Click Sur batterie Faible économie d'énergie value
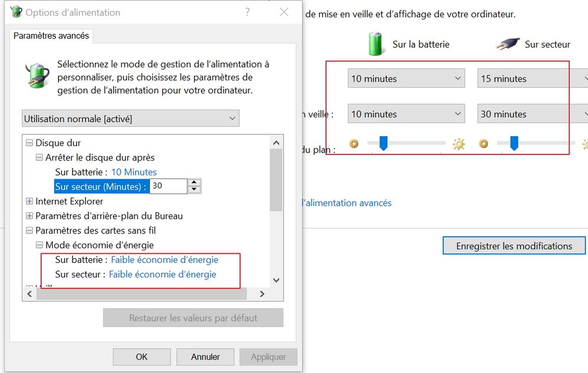The height and width of the screenshot is (373, 588). [x=164, y=260]
